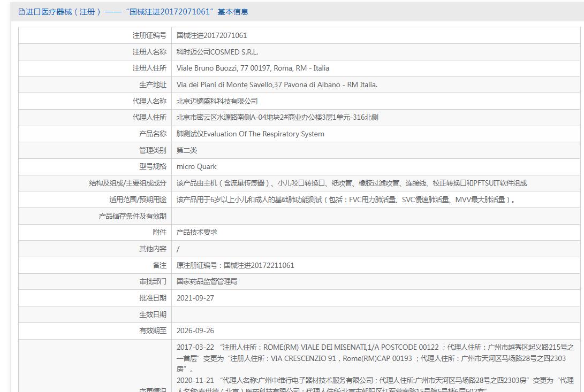The height and width of the screenshot is (392, 584).
Task: Click the 备注 label
Action: coord(160,265)
